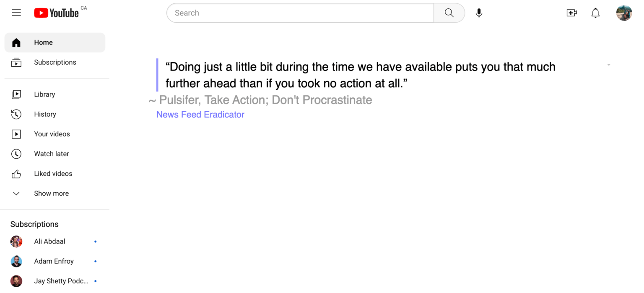Screen dimensions: 644x293
Task: Open the hamburger navigation menu
Action: tap(16, 13)
